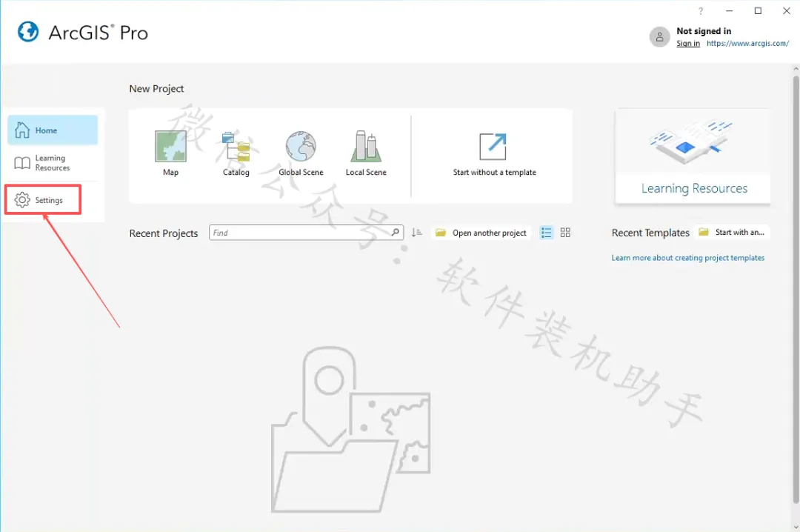This screenshot has height=532, width=800.
Task: Select Home in the sidebar
Action: click(53, 130)
